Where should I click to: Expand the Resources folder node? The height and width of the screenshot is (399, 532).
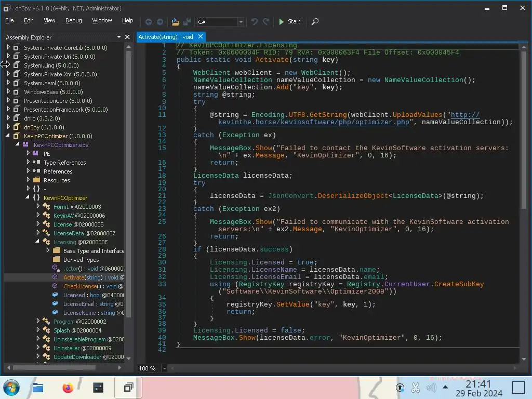28,179
